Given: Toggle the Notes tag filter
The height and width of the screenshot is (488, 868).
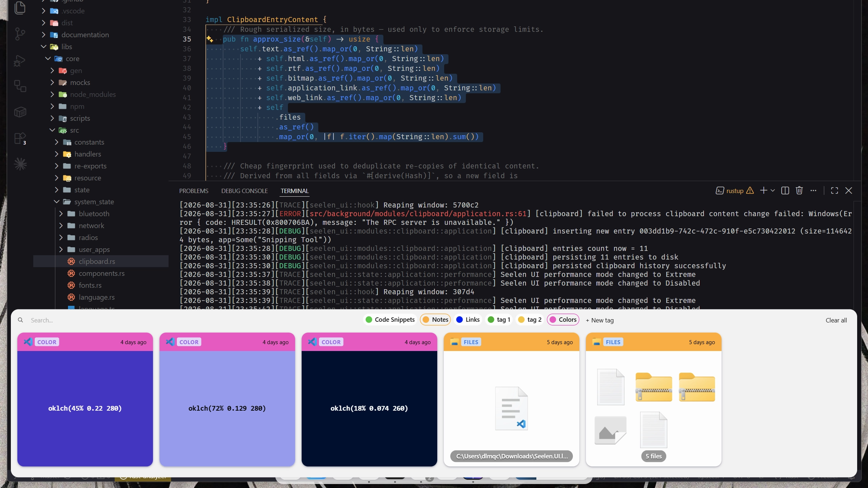Looking at the screenshot, I should pyautogui.click(x=435, y=320).
